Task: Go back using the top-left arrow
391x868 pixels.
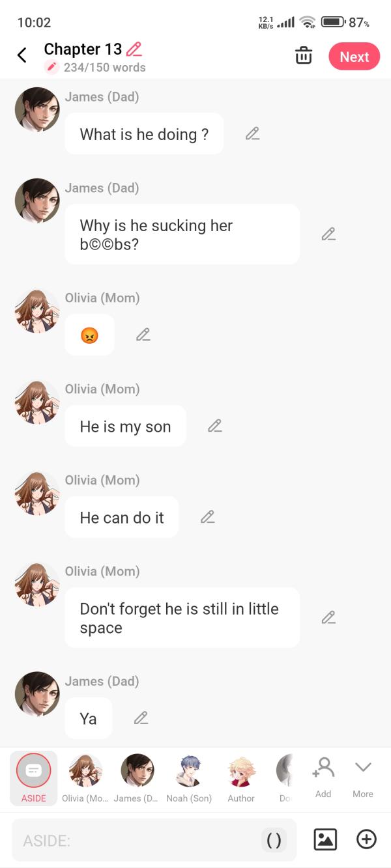Action: (x=22, y=55)
